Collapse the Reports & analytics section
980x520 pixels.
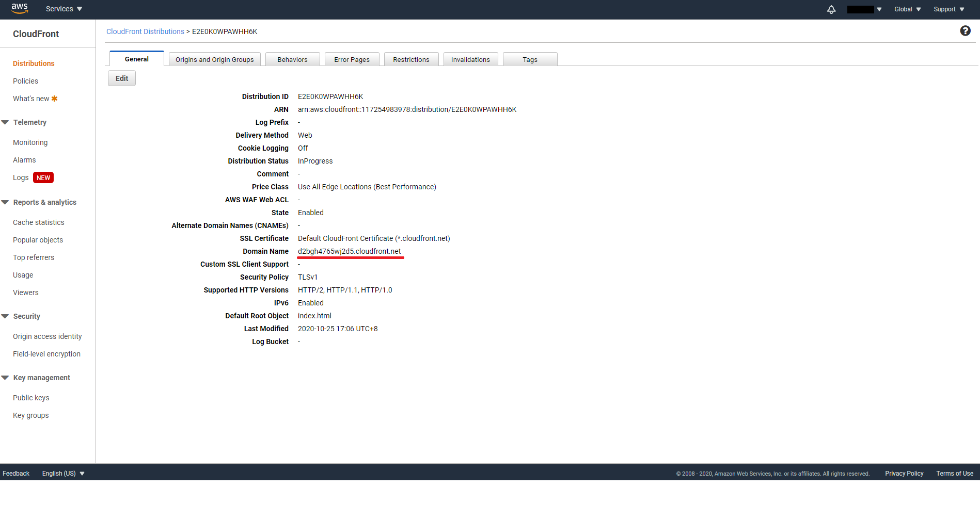[5, 202]
